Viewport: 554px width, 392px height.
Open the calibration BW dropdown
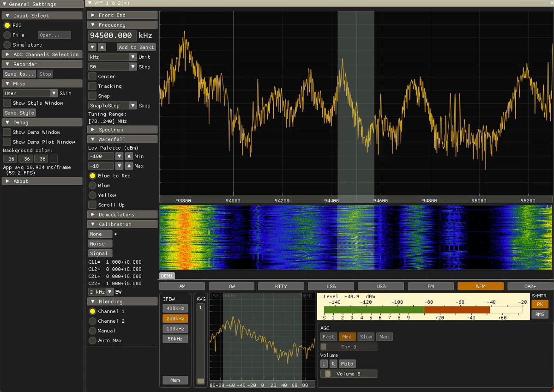101,292
